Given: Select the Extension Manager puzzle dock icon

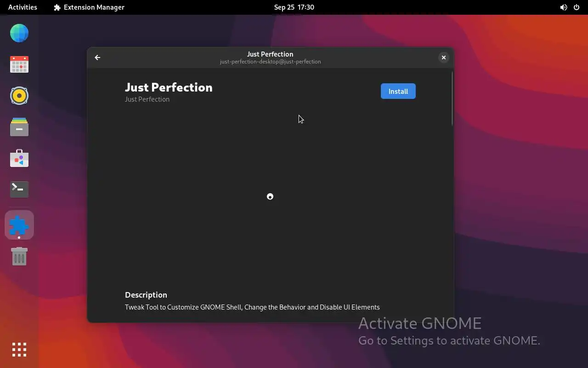Looking at the screenshot, I should (19, 225).
